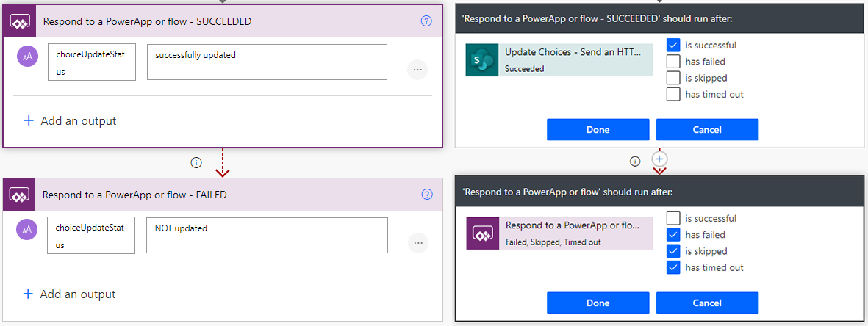Click PowerApps icon in SUCCEEDED card header

(19, 22)
